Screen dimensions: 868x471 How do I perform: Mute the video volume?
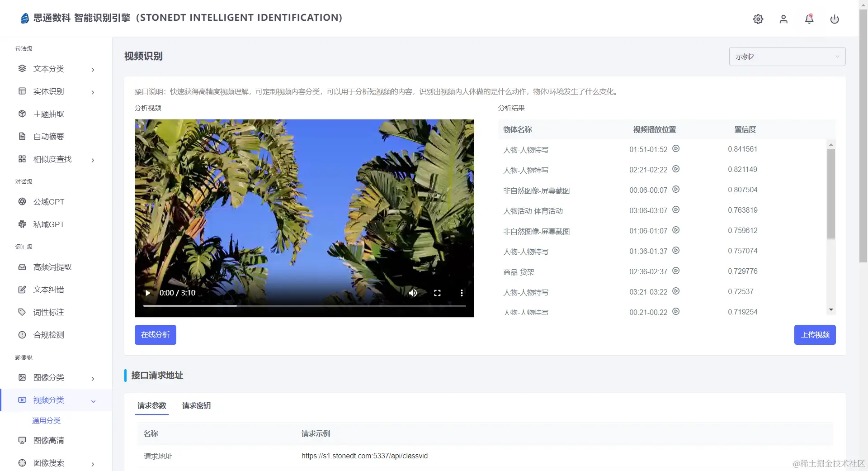[413, 293]
